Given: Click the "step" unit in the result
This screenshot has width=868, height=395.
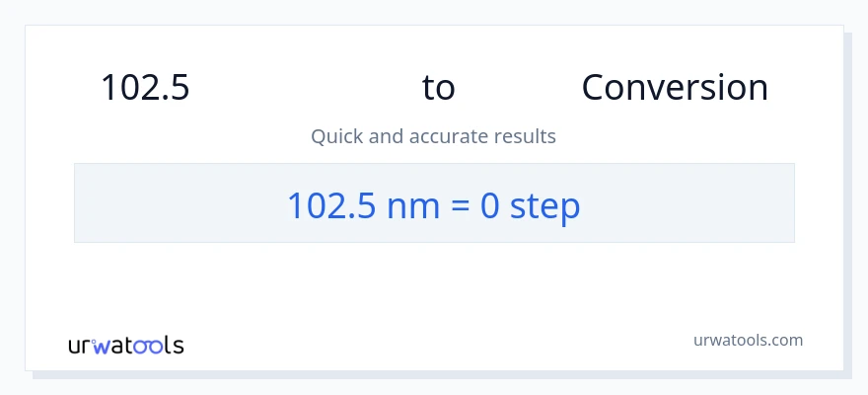Looking at the screenshot, I should 544,205.
